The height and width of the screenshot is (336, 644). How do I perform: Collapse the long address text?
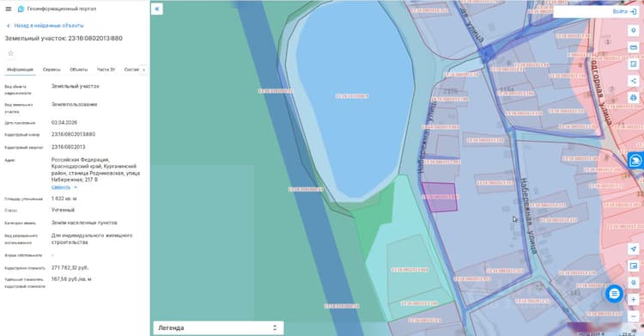coord(64,187)
